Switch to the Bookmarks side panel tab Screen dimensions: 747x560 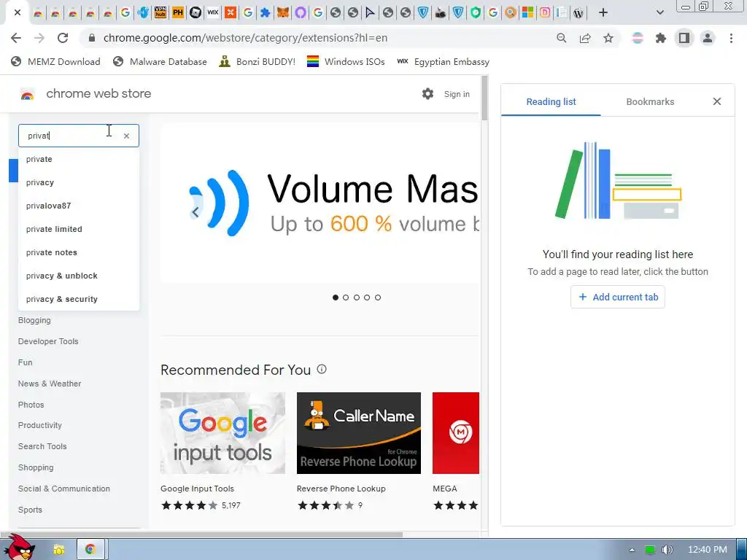(650, 102)
